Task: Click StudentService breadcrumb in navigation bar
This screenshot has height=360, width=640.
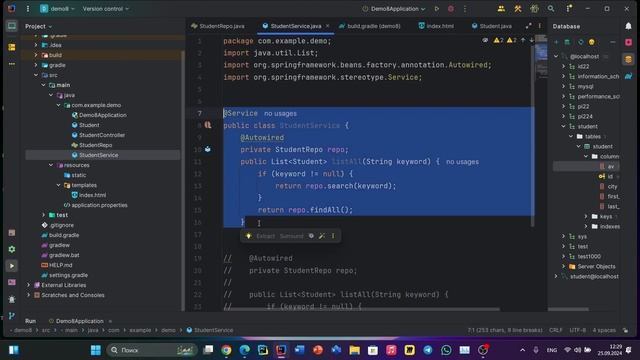Action: point(210,330)
